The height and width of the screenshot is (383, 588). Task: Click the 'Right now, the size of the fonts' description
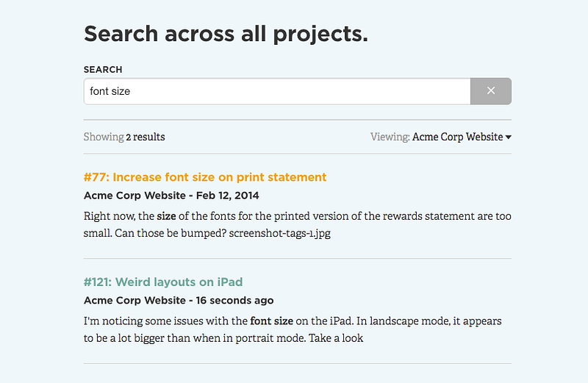click(298, 225)
